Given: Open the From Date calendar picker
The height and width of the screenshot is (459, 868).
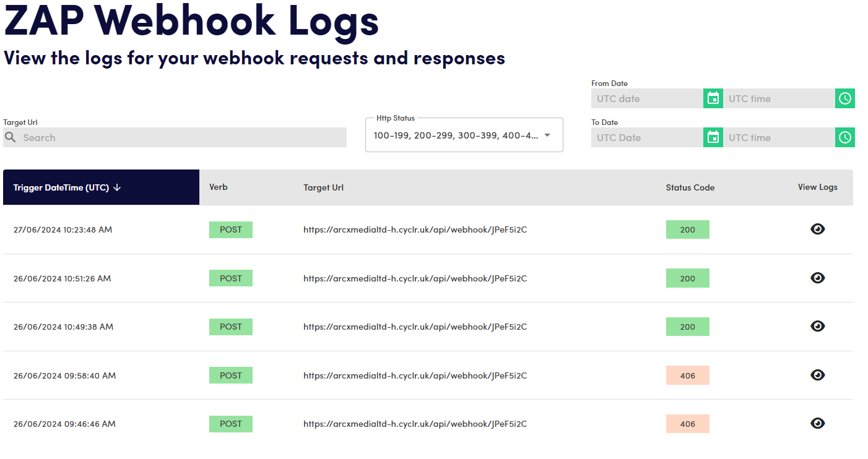Looking at the screenshot, I should (713, 98).
